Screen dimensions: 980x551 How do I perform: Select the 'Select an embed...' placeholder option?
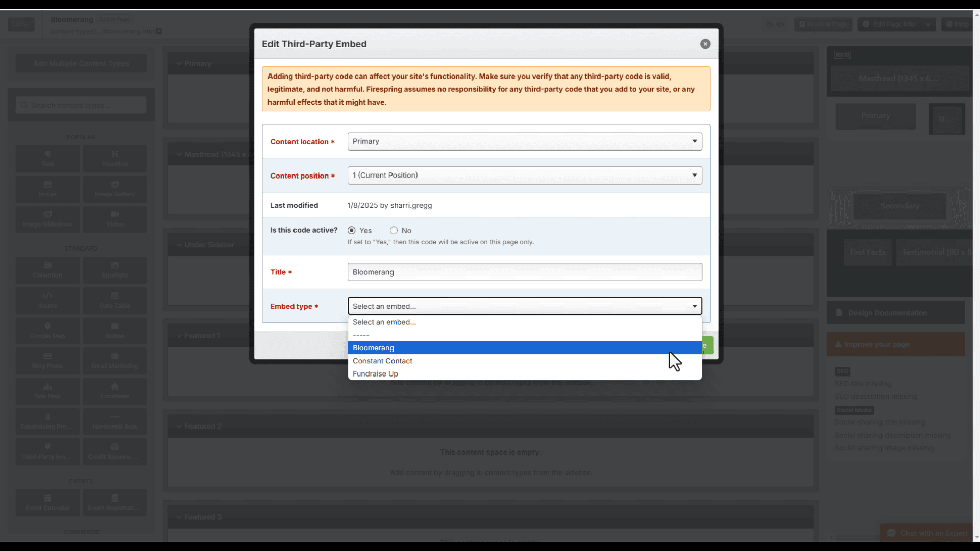click(x=525, y=322)
